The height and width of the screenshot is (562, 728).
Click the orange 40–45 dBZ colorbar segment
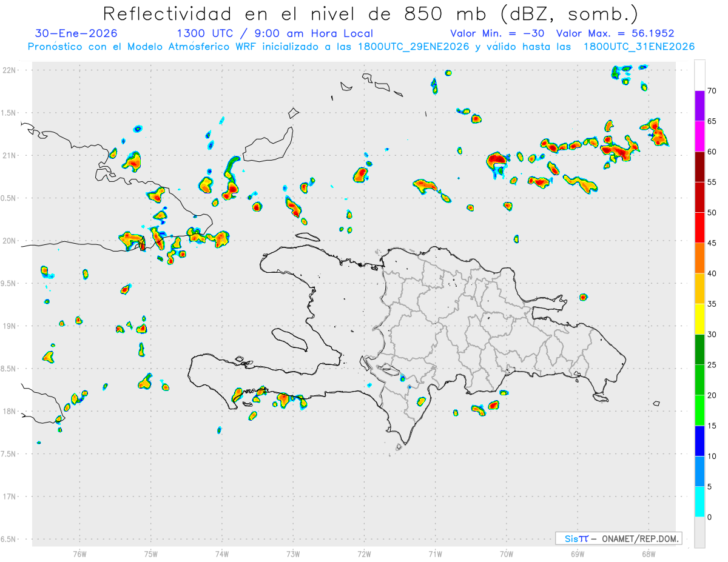point(699,258)
